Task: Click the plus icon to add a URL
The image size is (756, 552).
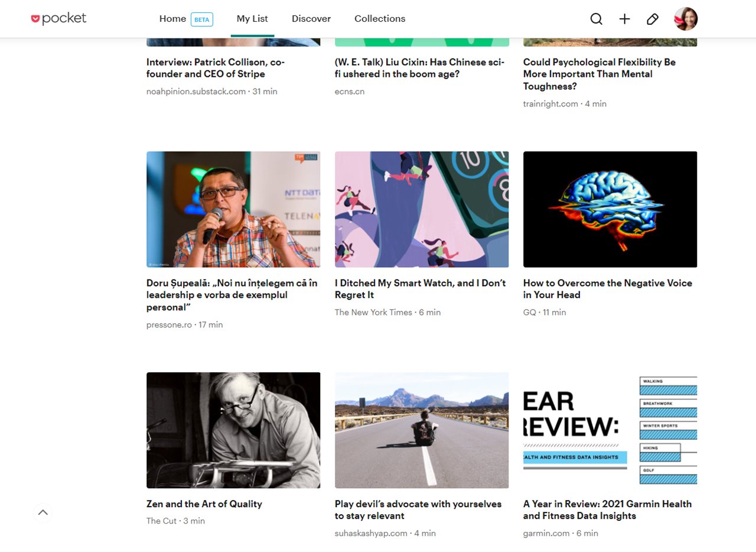Action: pyautogui.click(x=624, y=19)
